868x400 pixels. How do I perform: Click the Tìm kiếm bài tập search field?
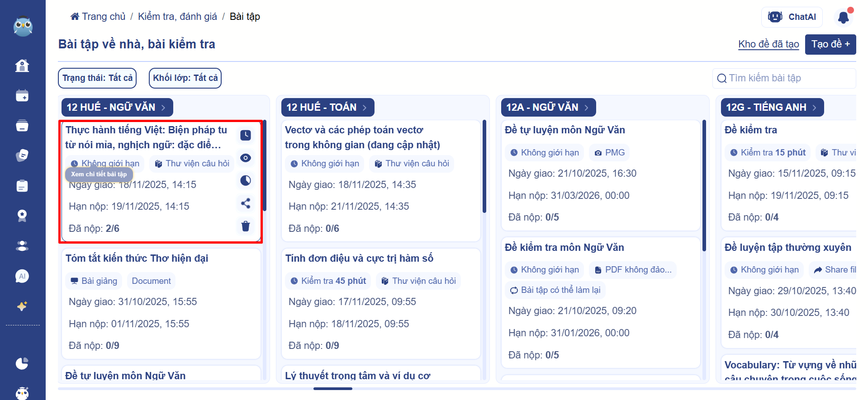click(x=787, y=78)
